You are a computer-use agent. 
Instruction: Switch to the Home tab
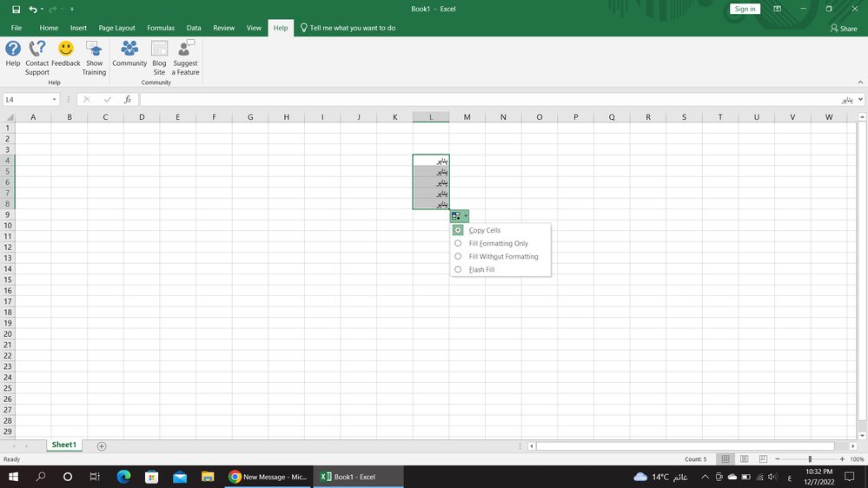click(x=49, y=28)
